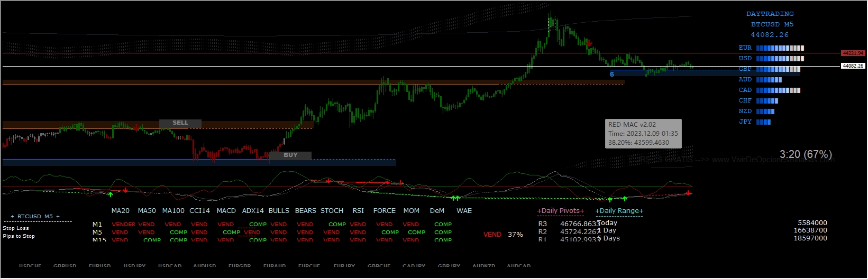Click the Stop Loss label

[16, 228]
